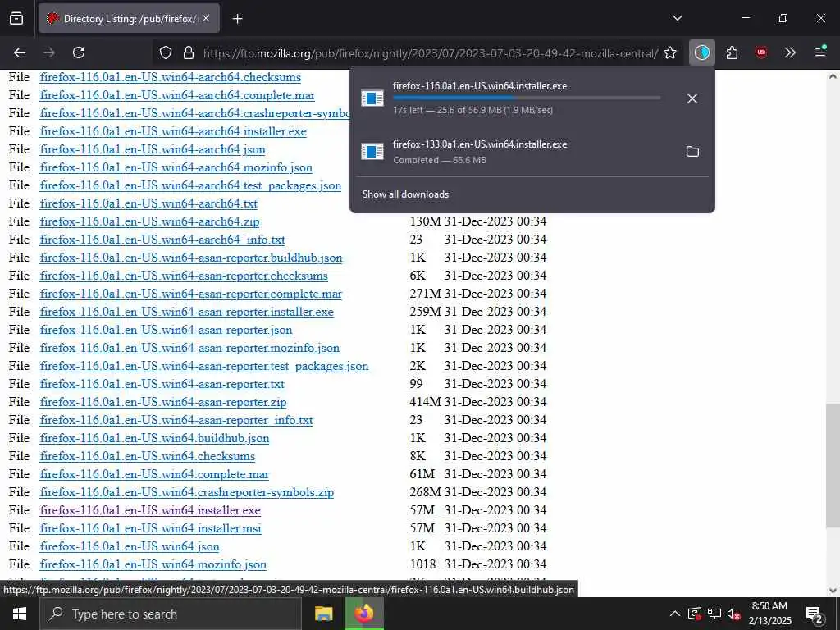
Task: Open win64-aarch64.test_packages.json link
Action: (190, 185)
